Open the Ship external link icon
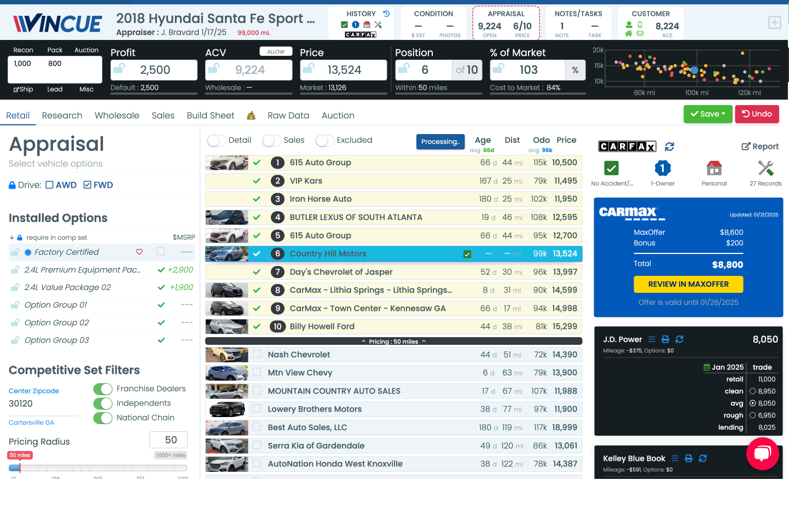This screenshot has width=789, height=532. pos(16,89)
